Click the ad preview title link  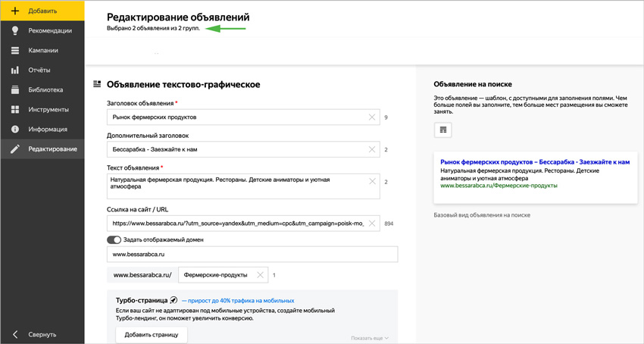click(x=535, y=162)
